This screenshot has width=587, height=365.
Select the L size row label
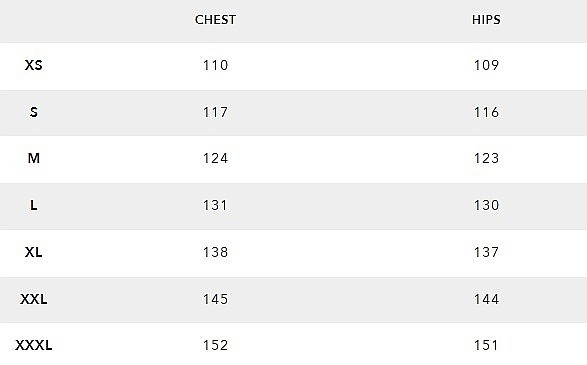(x=34, y=205)
